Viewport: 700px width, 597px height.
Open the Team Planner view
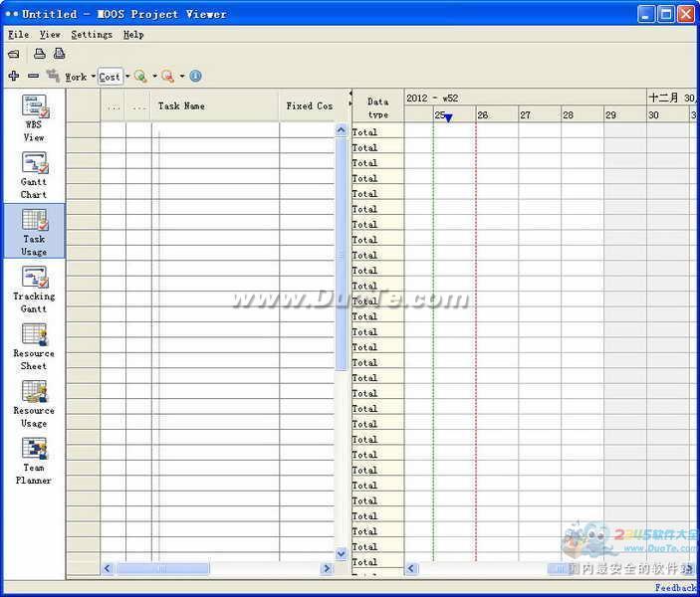pos(35,461)
